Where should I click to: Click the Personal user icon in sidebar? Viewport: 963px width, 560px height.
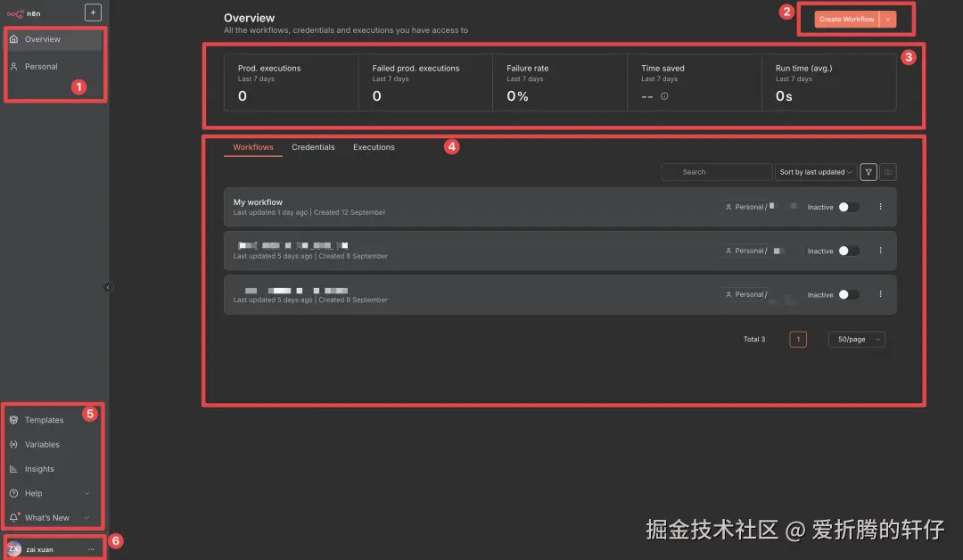pyautogui.click(x=13, y=66)
